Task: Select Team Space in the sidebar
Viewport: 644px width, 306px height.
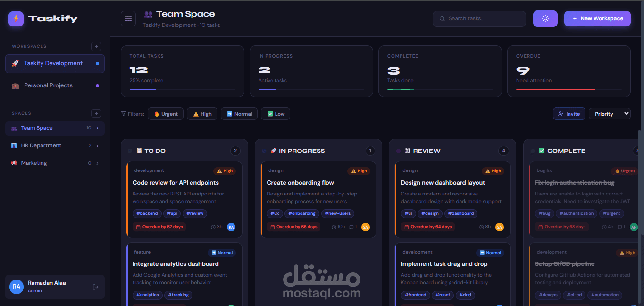Action: pyautogui.click(x=55, y=128)
